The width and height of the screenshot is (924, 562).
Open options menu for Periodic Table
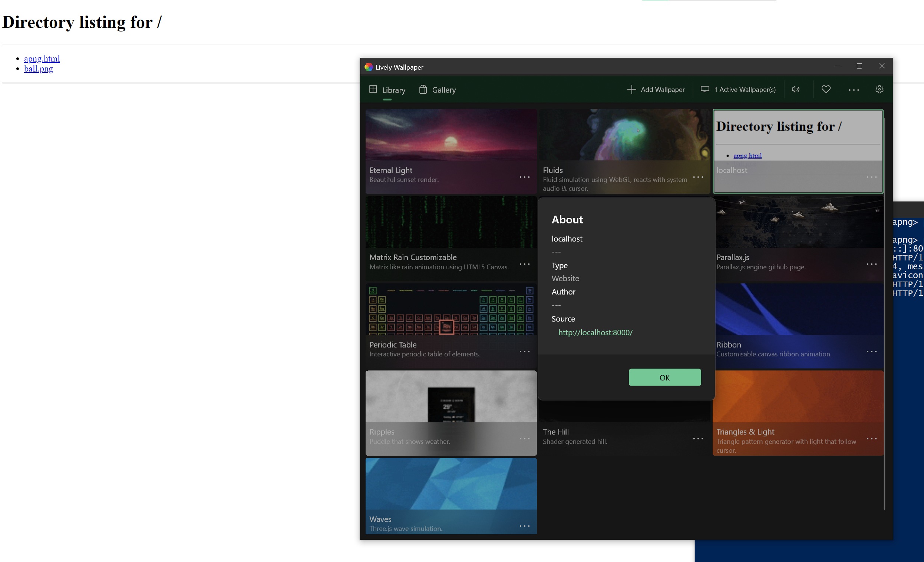[525, 352]
